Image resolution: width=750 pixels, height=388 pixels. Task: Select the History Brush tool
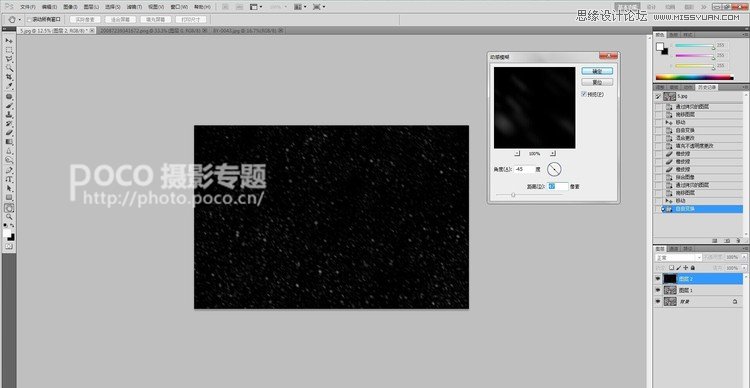[x=9, y=123]
